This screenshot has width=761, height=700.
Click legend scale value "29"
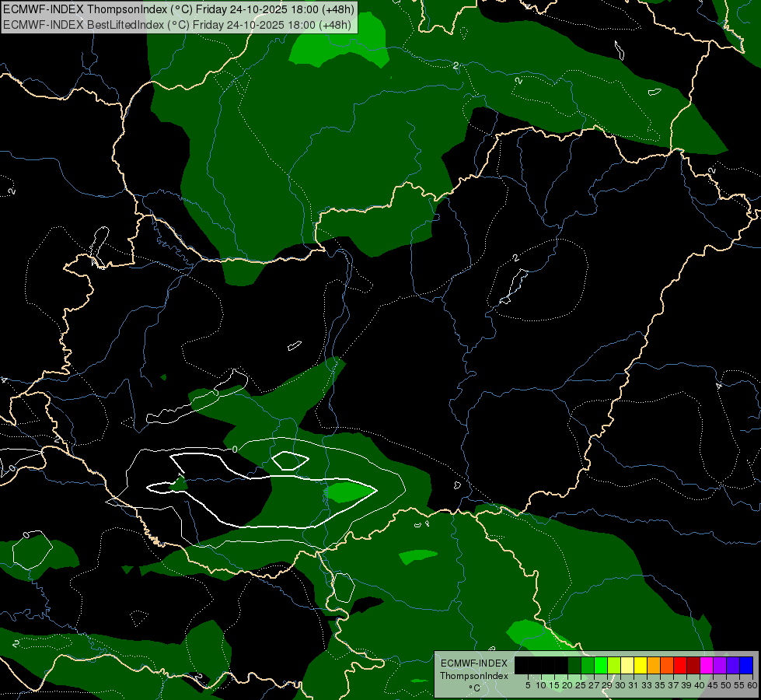pyautogui.click(x=607, y=685)
